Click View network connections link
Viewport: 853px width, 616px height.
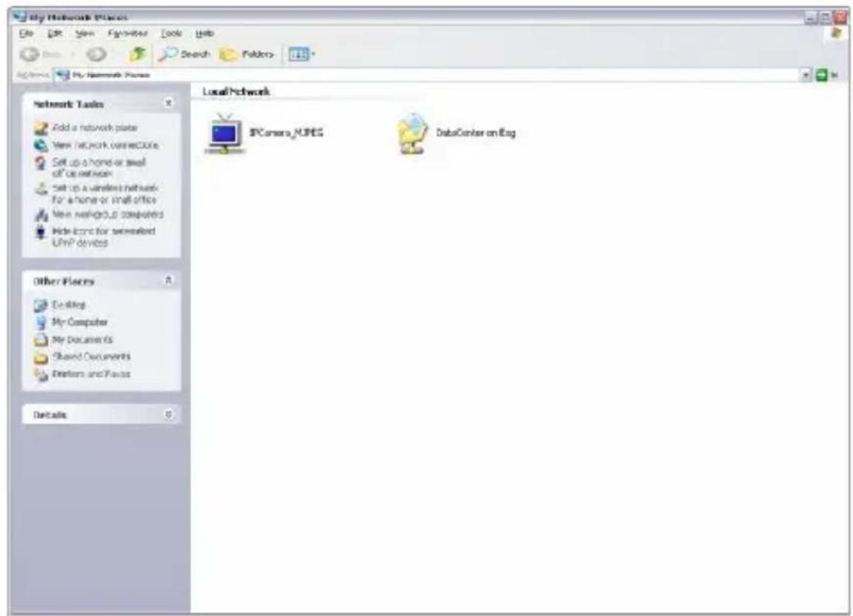[x=105, y=145]
